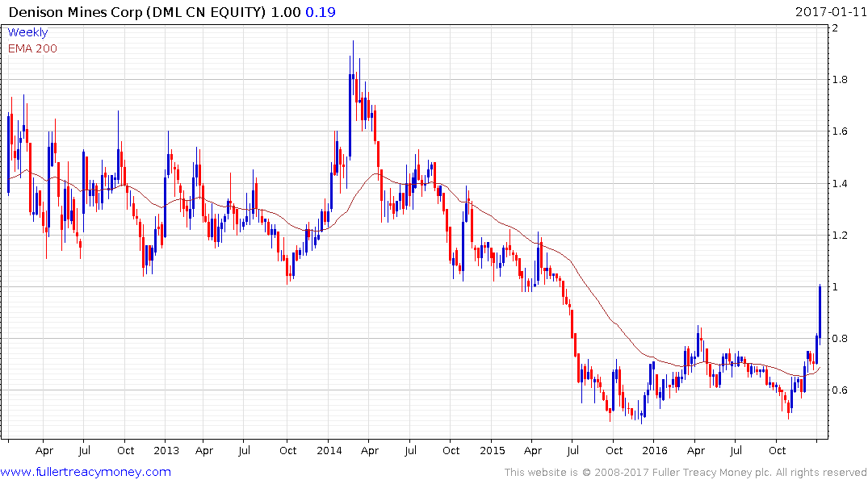The height and width of the screenshot is (484, 868).
Task: Click the 2014 time axis label
Action: click(329, 450)
